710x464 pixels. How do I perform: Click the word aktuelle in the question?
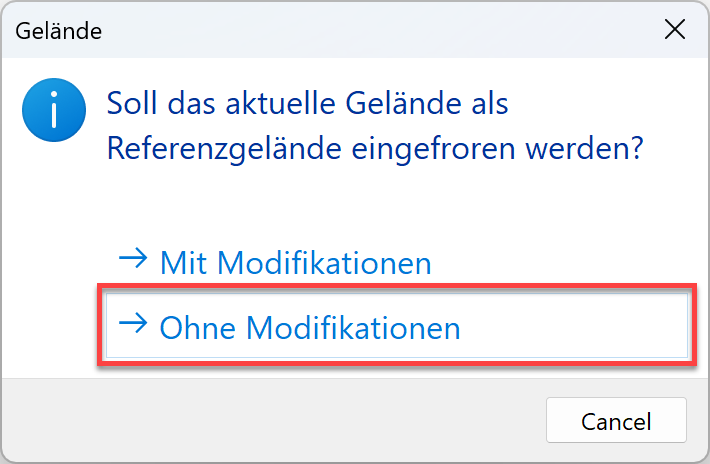point(295,105)
